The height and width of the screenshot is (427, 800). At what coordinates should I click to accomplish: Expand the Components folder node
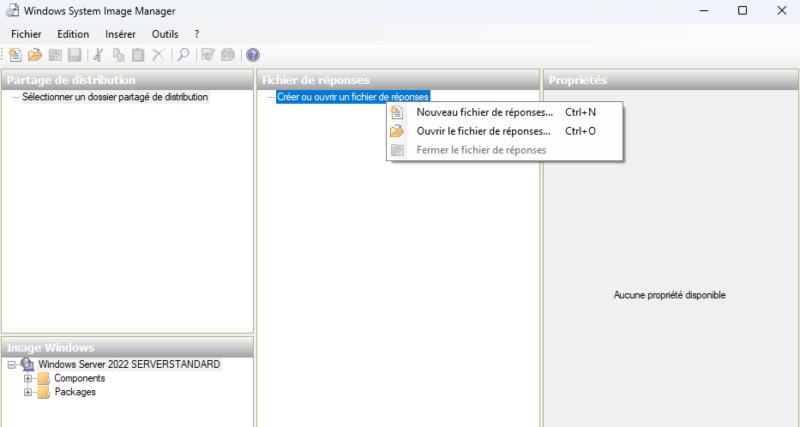(28, 379)
